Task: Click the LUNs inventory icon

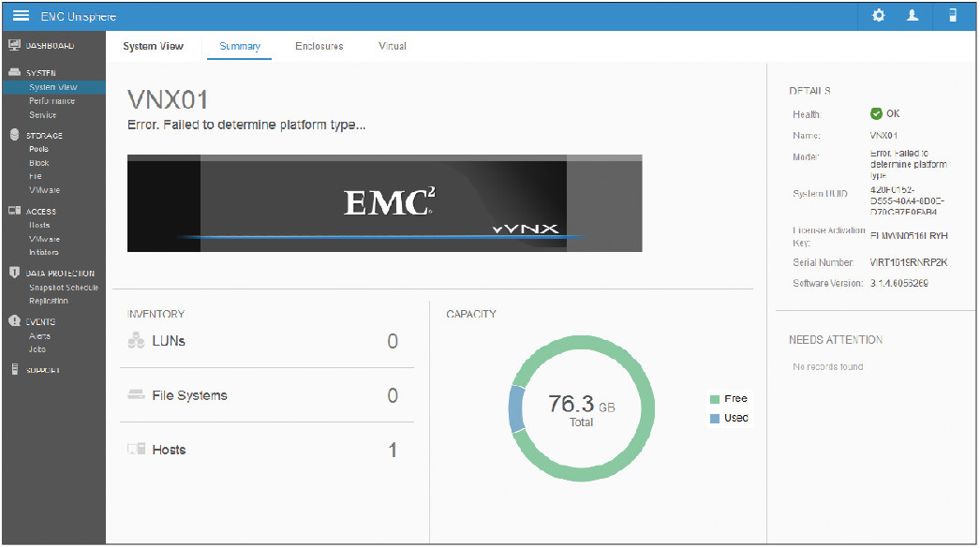Action: tap(136, 341)
